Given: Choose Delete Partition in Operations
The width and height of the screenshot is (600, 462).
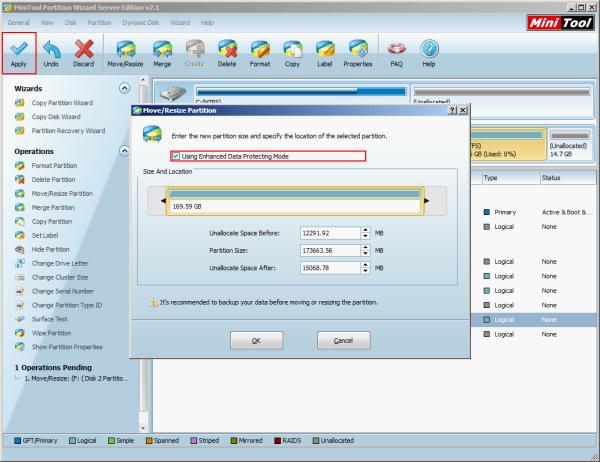Looking at the screenshot, I should [x=53, y=180].
